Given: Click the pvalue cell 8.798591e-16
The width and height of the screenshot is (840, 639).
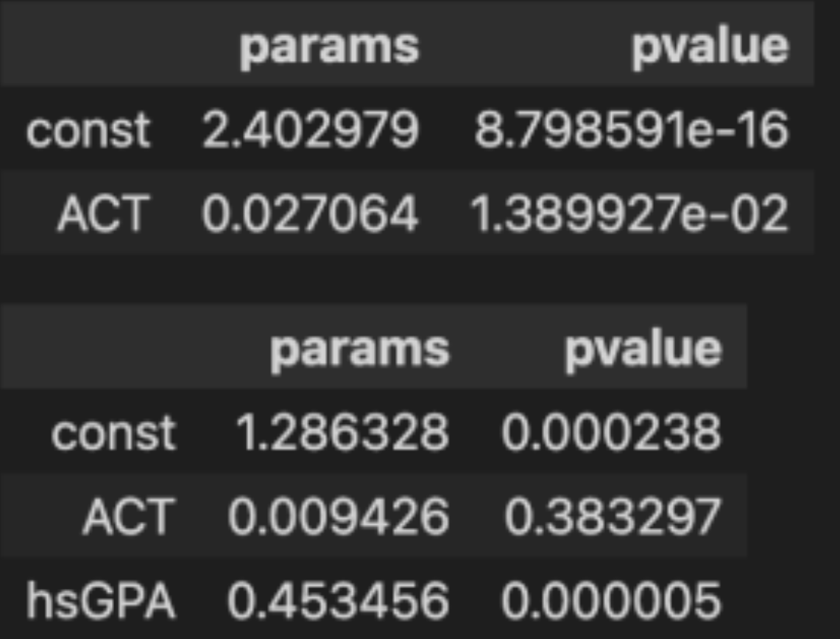Looking at the screenshot, I should tap(631, 131).
